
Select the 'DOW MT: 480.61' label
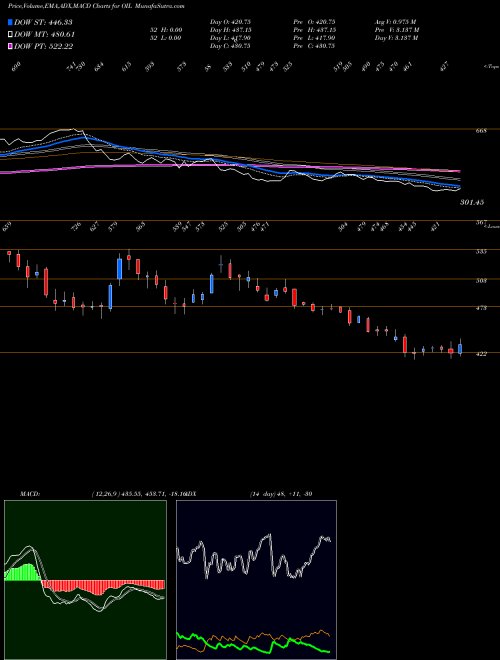44,35
